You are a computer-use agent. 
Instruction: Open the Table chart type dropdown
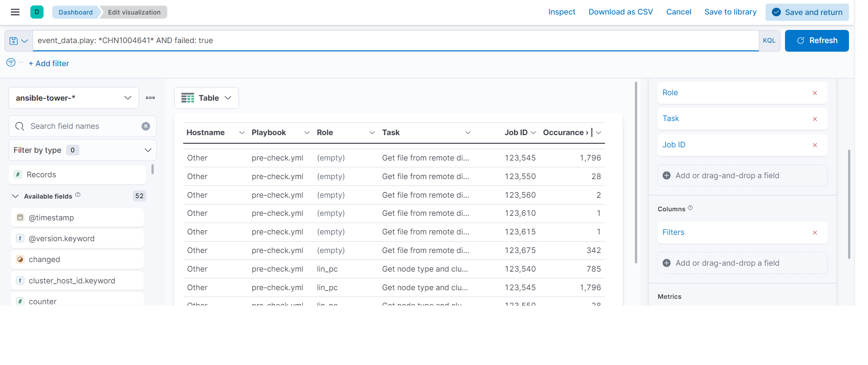[x=206, y=98]
